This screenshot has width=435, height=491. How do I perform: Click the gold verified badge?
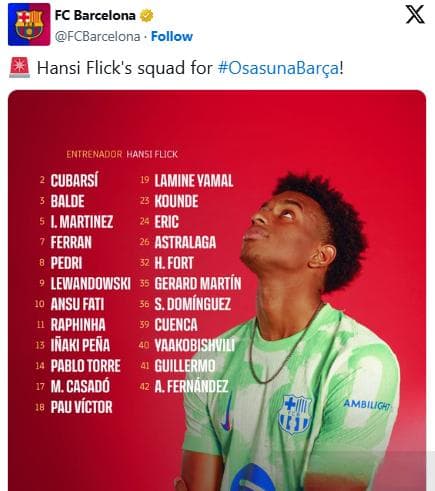146,15
